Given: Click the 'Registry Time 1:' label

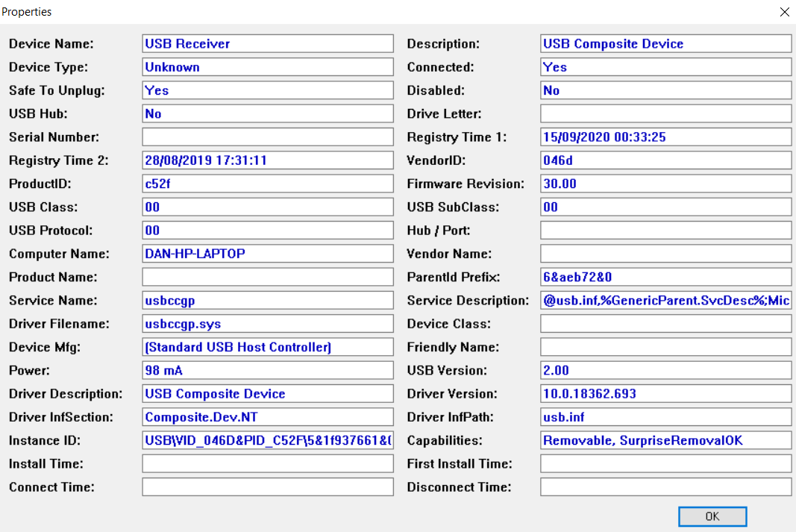Looking at the screenshot, I should coord(457,137).
